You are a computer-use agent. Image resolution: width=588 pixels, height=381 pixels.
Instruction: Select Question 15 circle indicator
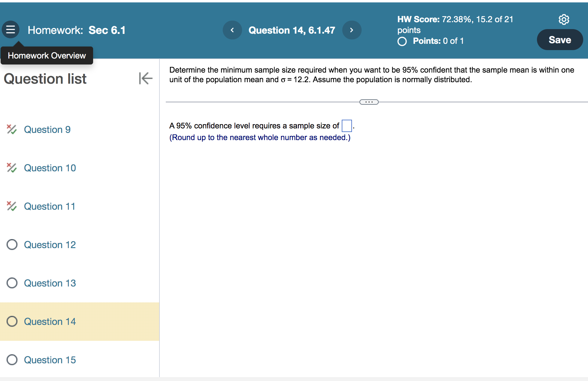[12, 360]
